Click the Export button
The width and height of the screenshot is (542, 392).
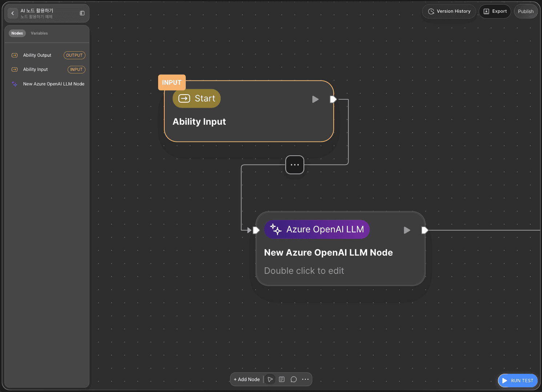(x=495, y=11)
